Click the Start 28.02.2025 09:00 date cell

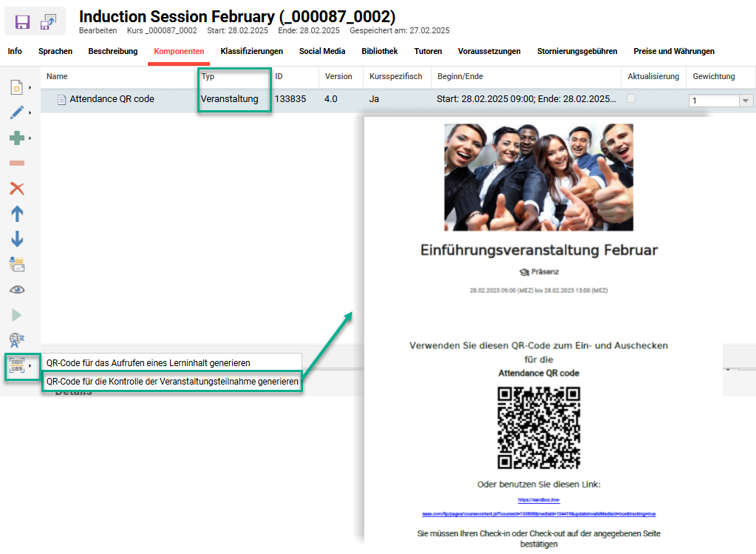(526, 99)
